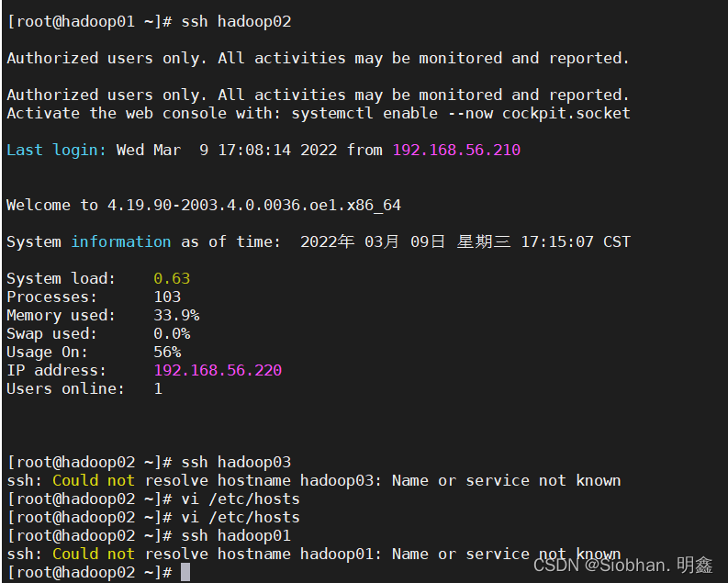Click the Users online count

point(158,388)
